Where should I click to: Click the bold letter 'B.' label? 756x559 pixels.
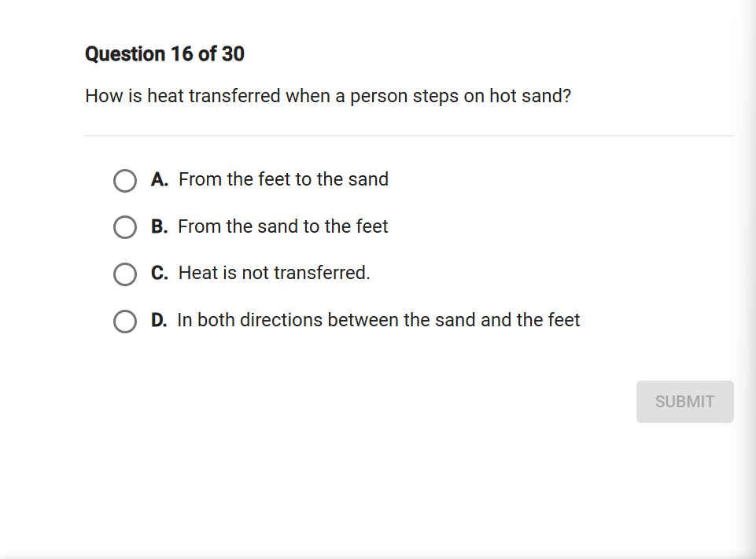point(160,227)
